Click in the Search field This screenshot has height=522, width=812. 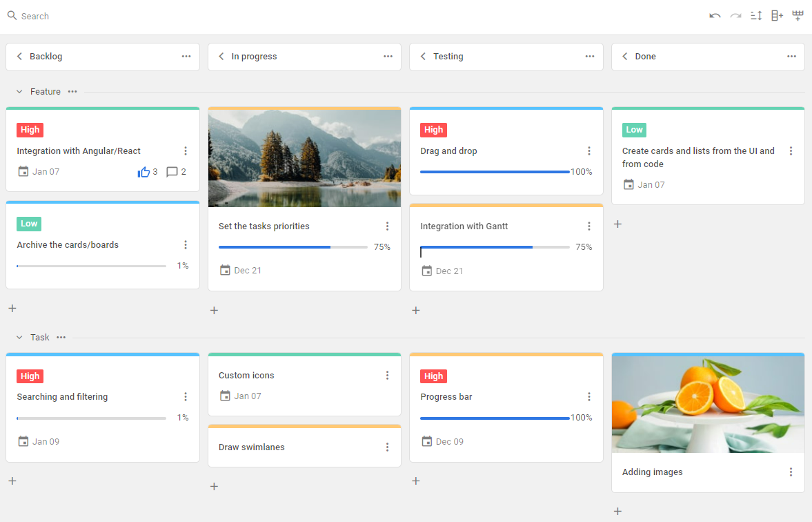point(138,16)
